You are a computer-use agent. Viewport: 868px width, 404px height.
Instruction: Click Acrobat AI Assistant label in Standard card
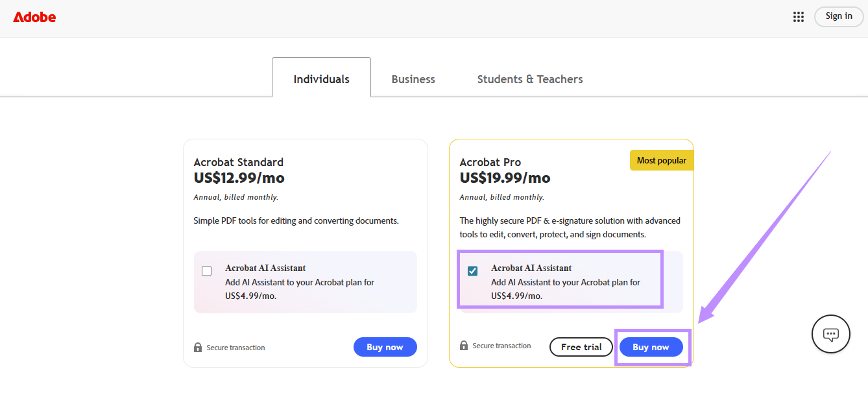pos(265,268)
